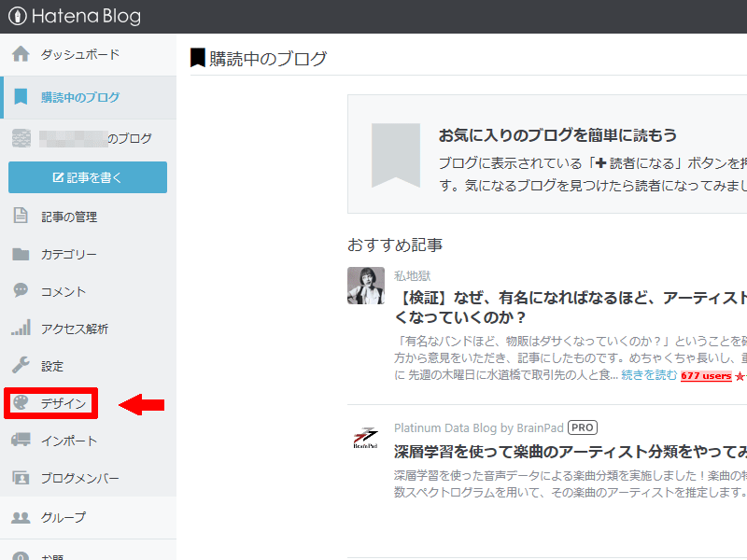The image size is (747, 560).
Task: Click the speech bubble icon beside コメント
Action: click(x=21, y=289)
